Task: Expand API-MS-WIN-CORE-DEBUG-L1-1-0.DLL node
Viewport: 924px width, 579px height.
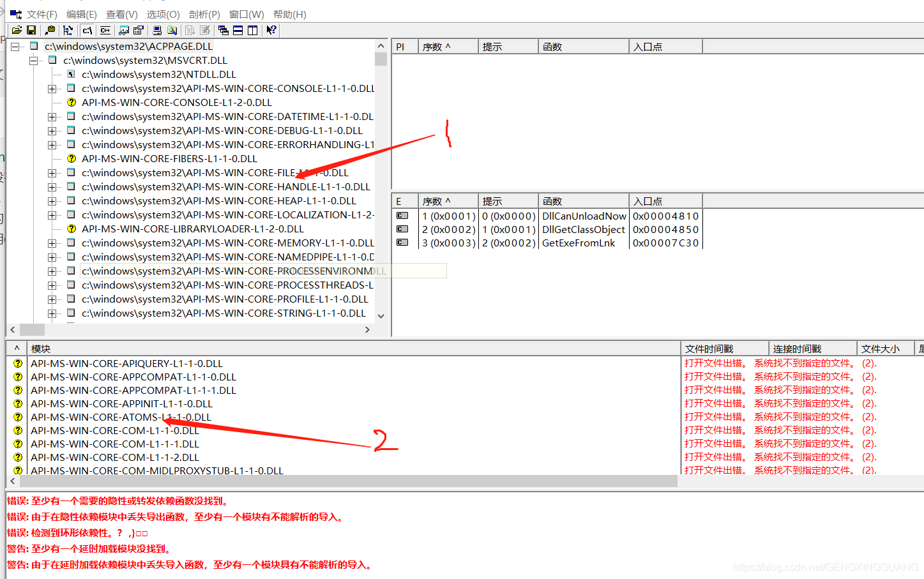Action: pos(52,131)
